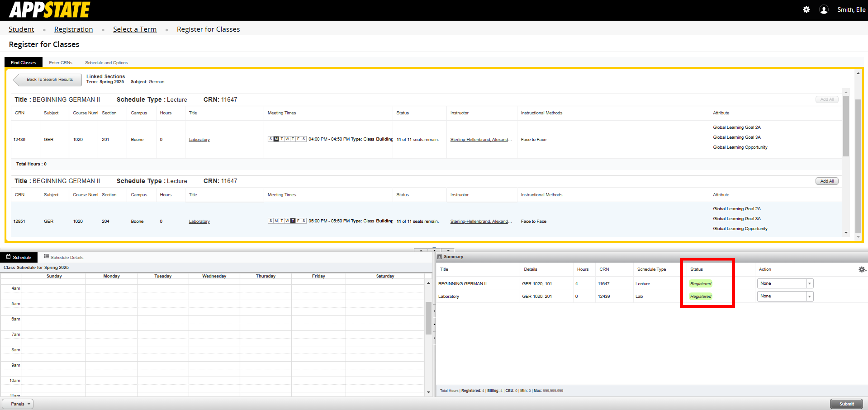The width and height of the screenshot is (868, 410).
Task: Open instructor link for section 204
Action: point(481,221)
